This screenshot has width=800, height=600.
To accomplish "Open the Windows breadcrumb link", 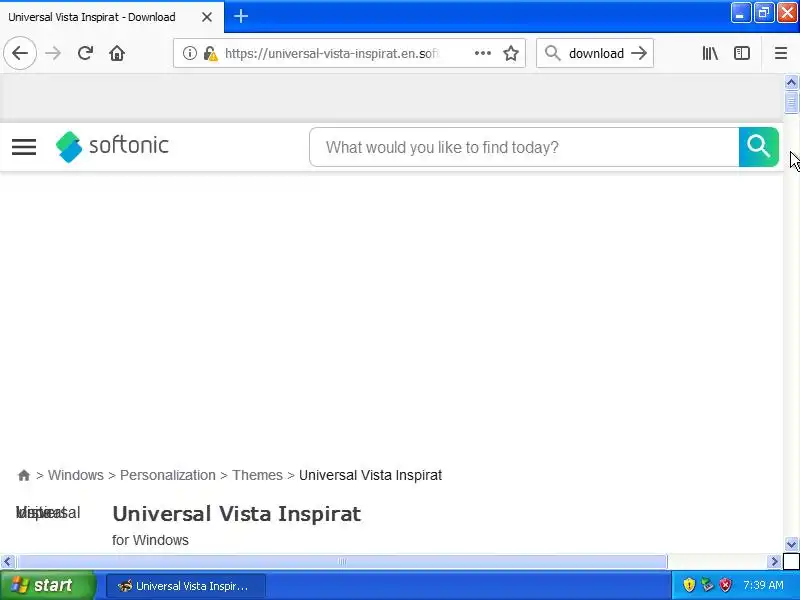I will (x=76, y=475).
